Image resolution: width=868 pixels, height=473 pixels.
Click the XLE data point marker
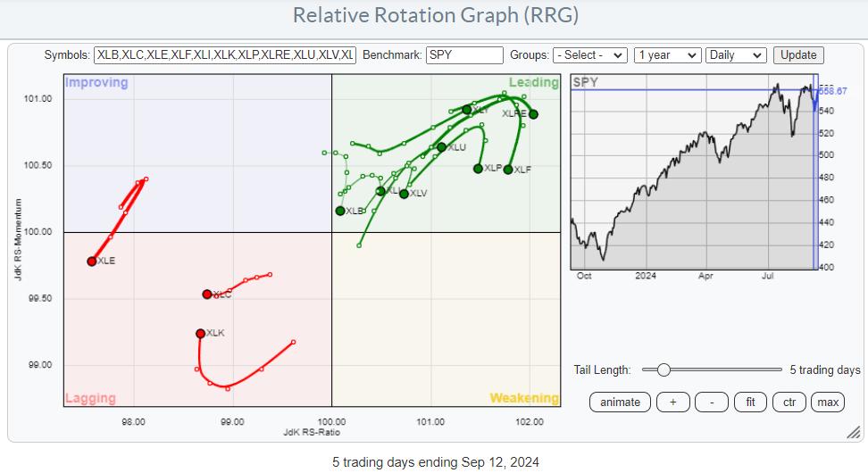click(92, 261)
